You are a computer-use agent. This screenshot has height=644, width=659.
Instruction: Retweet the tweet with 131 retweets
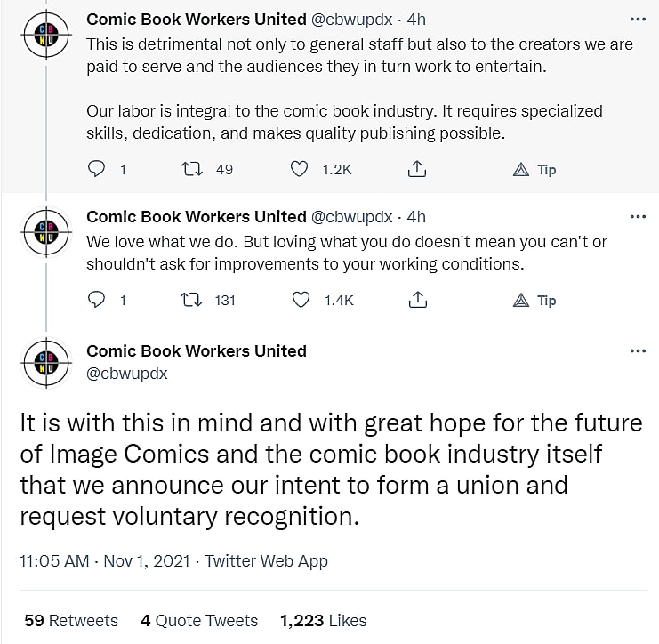(189, 301)
